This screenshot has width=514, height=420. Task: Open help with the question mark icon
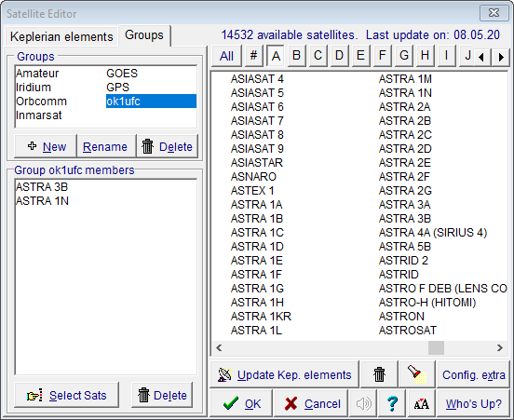[392, 403]
